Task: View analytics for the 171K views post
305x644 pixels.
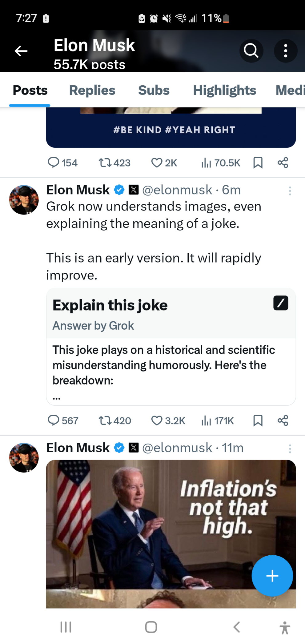Action: [218, 421]
